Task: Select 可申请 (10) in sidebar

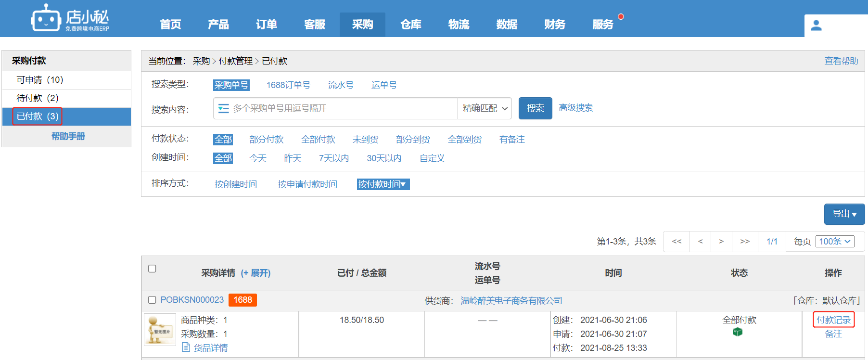Action: (x=66, y=80)
